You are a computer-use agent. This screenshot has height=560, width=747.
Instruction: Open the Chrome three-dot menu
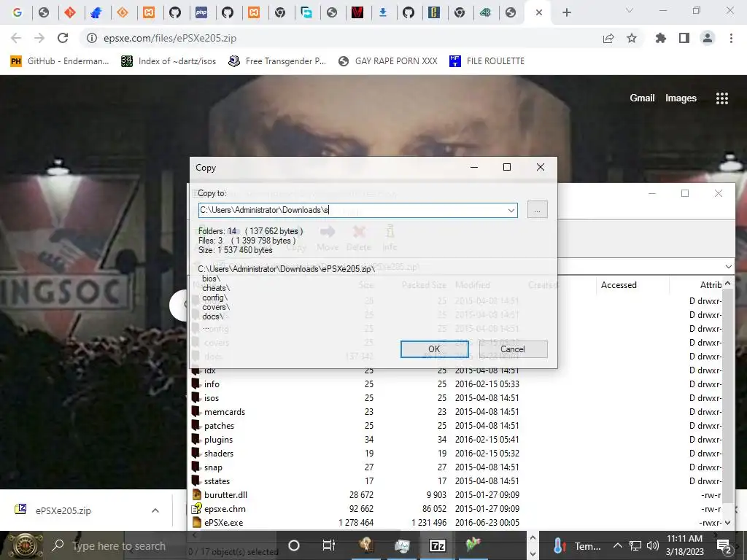(x=731, y=38)
